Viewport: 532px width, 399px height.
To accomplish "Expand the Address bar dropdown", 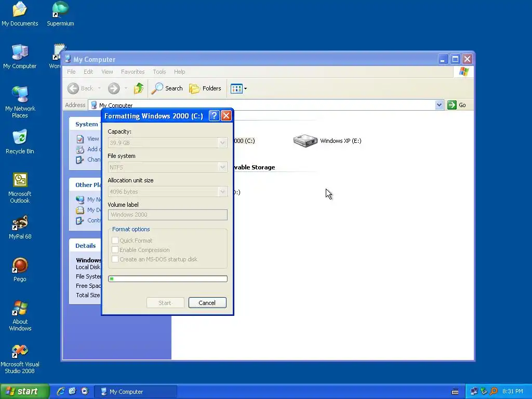I will [x=439, y=105].
